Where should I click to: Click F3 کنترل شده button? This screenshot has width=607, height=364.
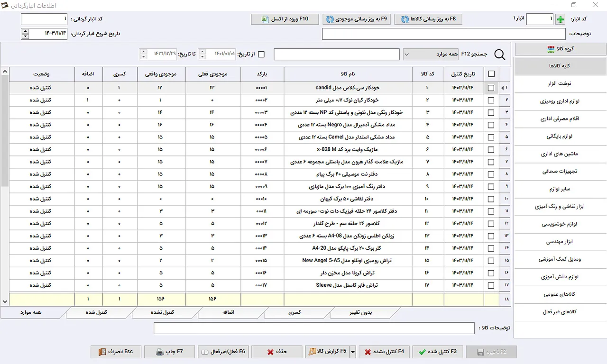pyautogui.click(x=438, y=352)
